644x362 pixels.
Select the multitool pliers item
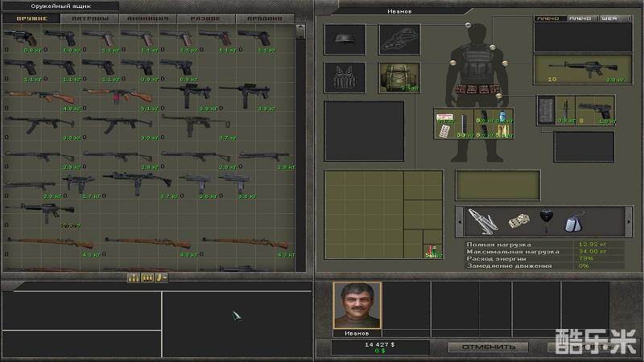point(483,222)
